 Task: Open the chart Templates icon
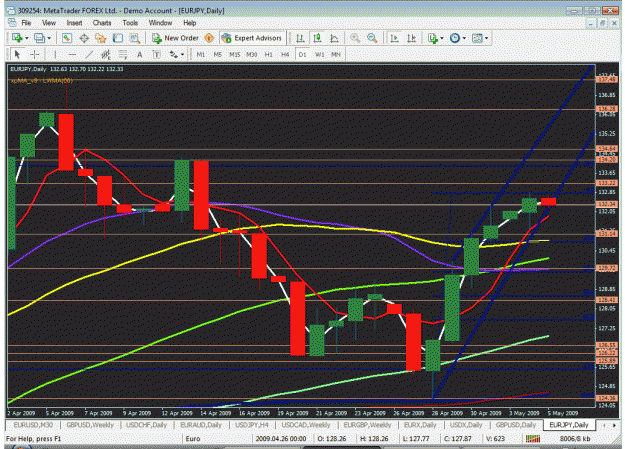[x=477, y=38]
